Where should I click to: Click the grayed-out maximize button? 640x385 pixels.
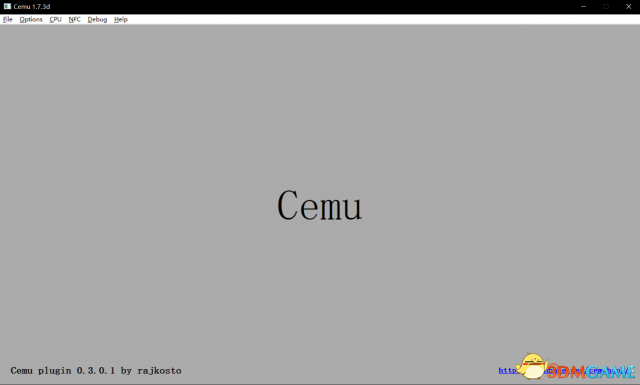point(606,7)
